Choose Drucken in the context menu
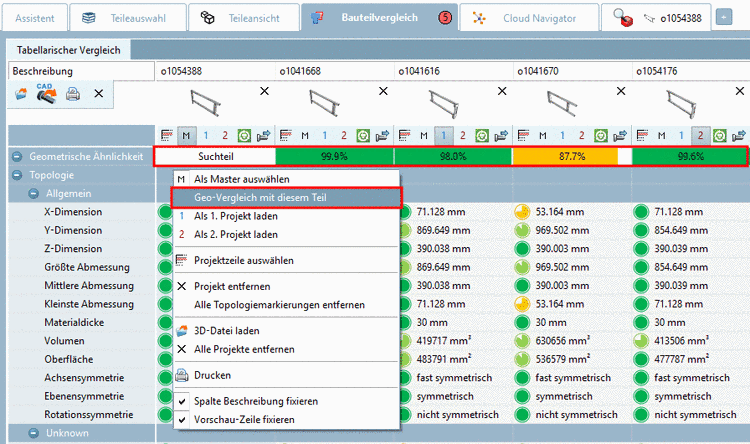The height and width of the screenshot is (444, 750). point(286,375)
